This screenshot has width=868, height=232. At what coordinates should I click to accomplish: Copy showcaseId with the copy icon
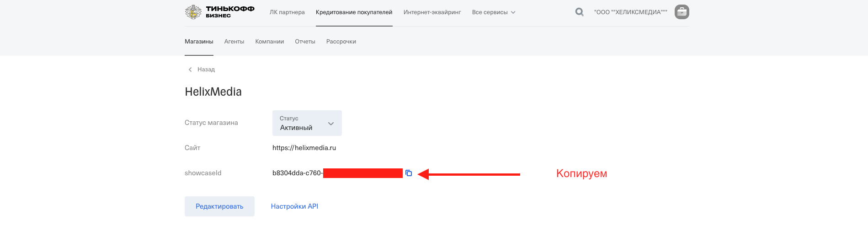[409, 173]
